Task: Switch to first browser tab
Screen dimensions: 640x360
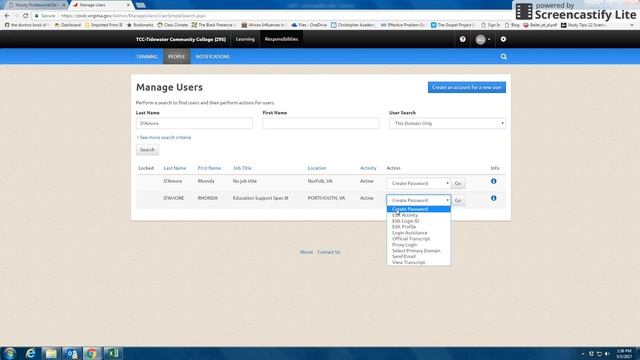Action: [36, 5]
